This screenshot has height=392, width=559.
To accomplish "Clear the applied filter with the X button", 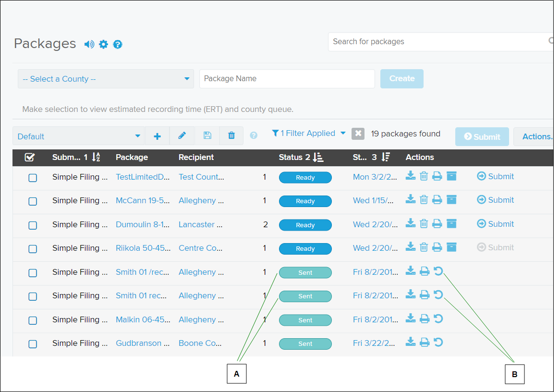I will click(x=358, y=134).
